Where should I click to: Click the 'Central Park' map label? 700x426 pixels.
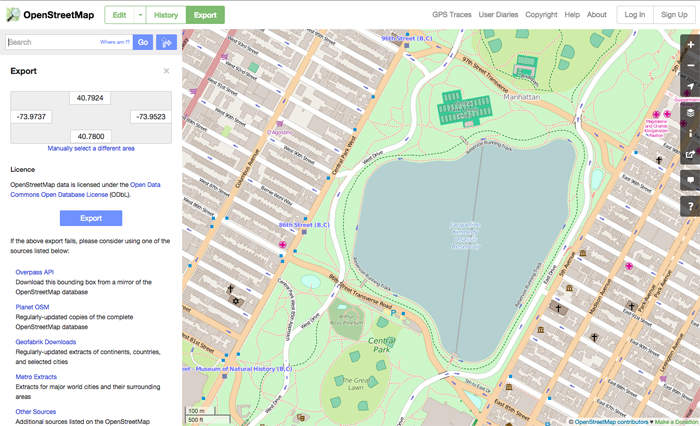(381, 345)
